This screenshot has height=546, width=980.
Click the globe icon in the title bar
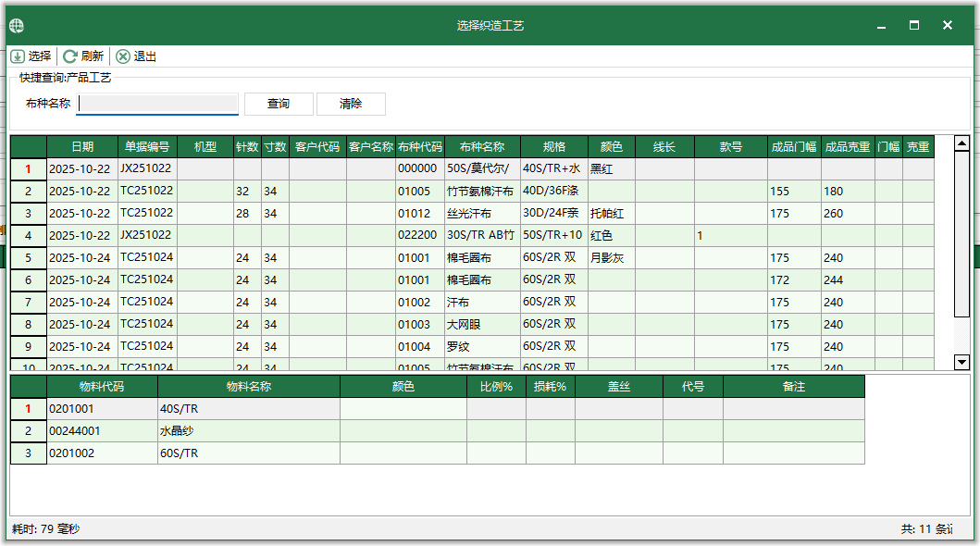click(15, 25)
